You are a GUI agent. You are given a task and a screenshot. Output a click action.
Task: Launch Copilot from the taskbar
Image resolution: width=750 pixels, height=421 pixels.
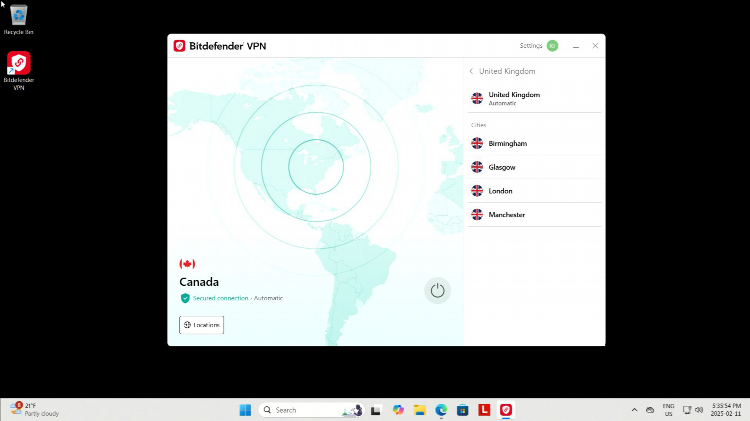(x=398, y=410)
